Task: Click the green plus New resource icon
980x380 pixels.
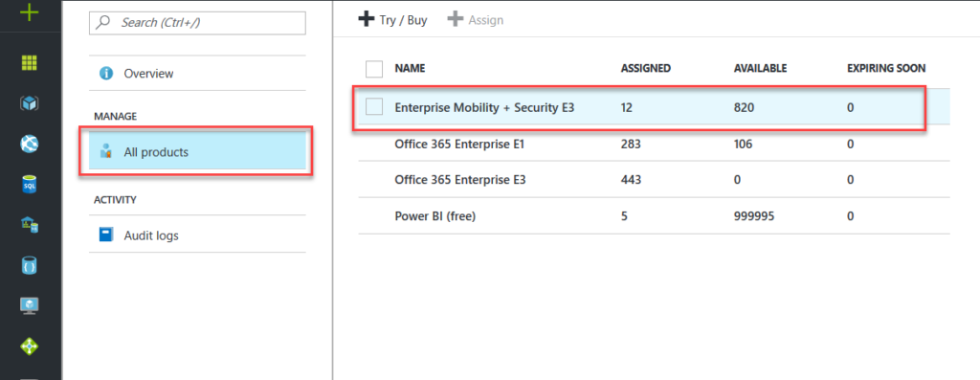Action: point(30,11)
